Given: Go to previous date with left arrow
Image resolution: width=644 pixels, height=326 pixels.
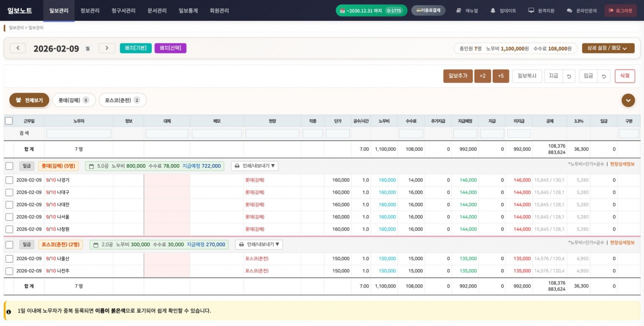Looking at the screenshot, I should [x=18, y=48].
